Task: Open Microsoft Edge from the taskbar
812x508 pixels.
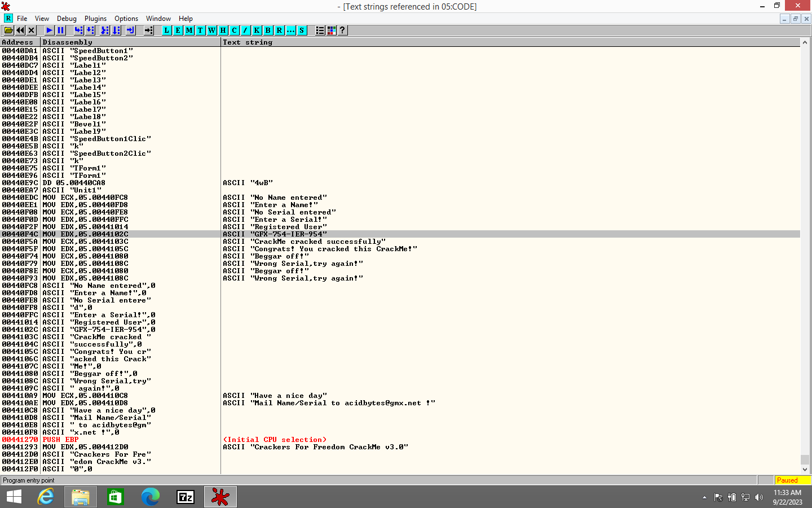Action: pos(151,497)
